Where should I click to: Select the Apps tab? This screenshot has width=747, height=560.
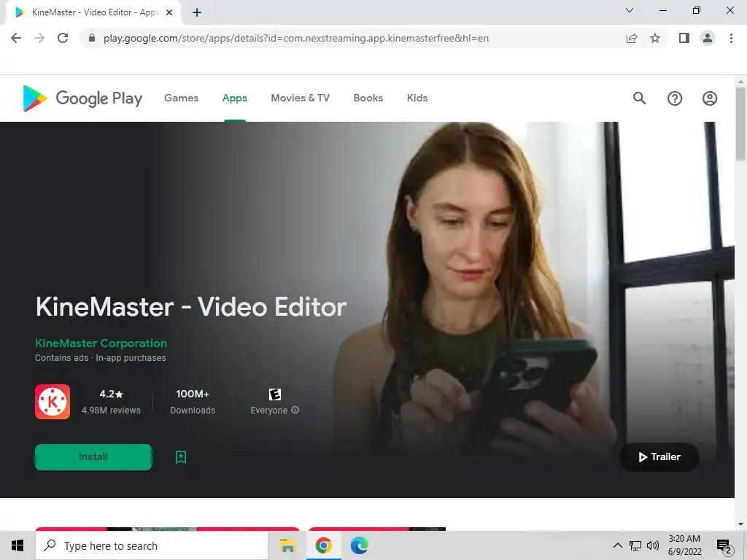pos(234,98)
